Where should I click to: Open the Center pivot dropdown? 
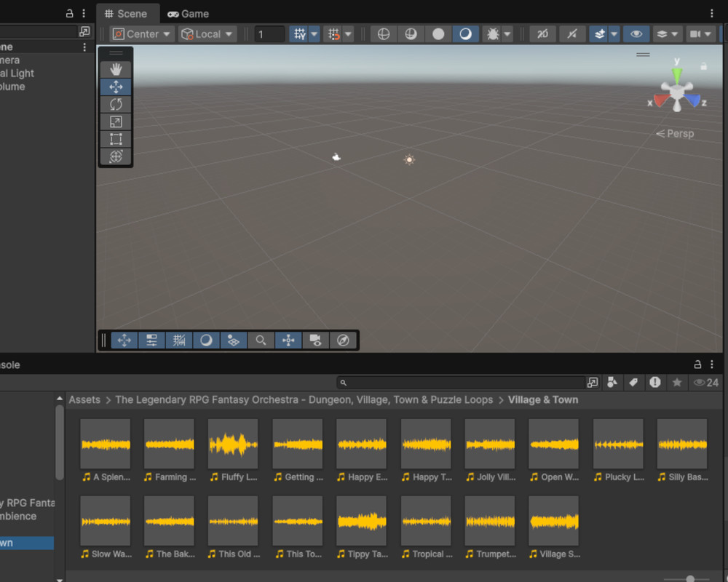point(143,34)
